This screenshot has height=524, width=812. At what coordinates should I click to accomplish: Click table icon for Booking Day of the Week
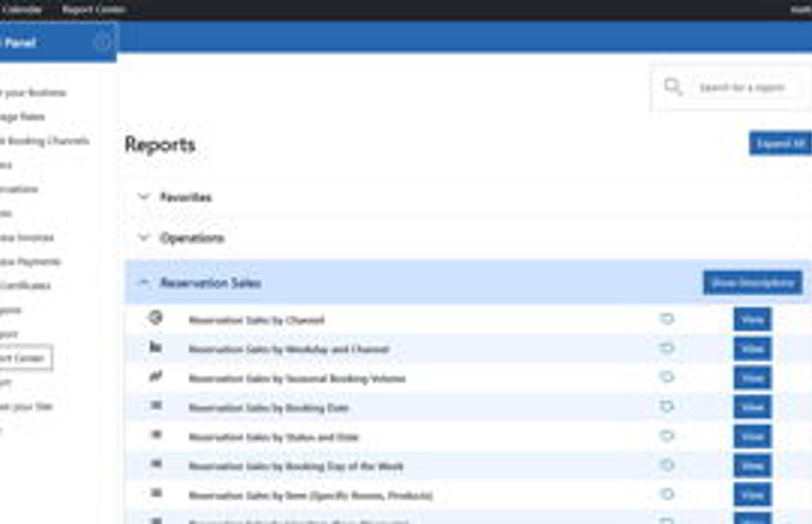click(156, 463)
